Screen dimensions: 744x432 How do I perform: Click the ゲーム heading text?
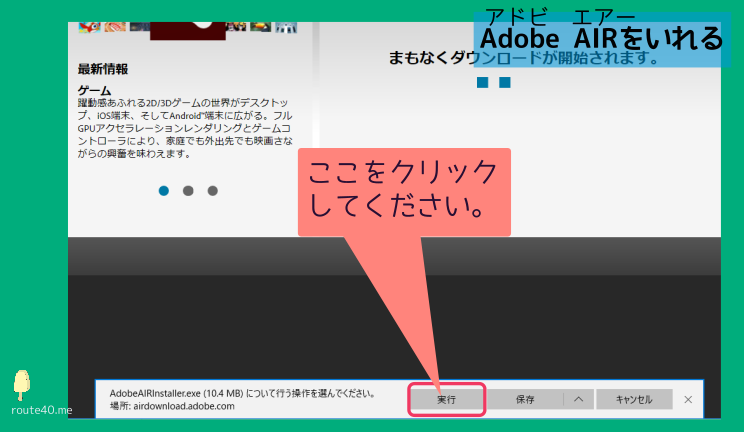point(94,90)
